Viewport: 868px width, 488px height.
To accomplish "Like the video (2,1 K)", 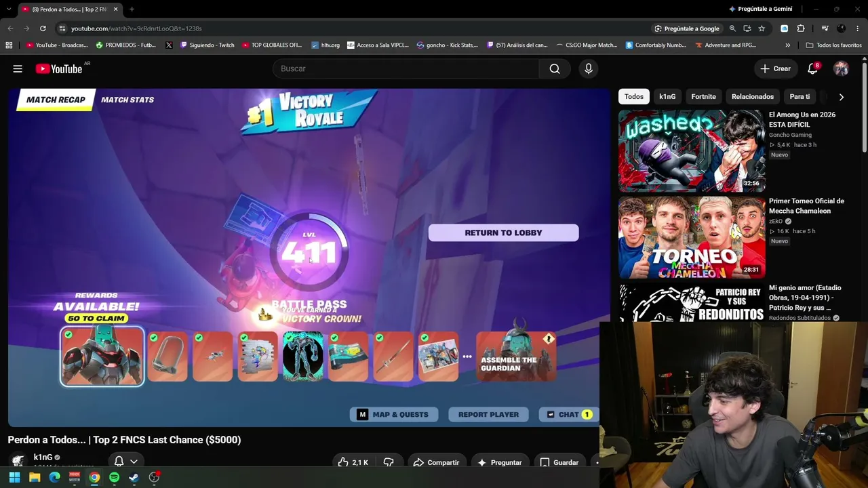I will (353, 462).
